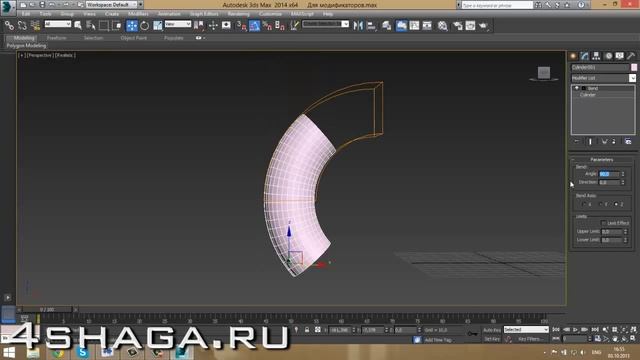
Task: Open Key Filters dialog
Action: tap(530, 339)
